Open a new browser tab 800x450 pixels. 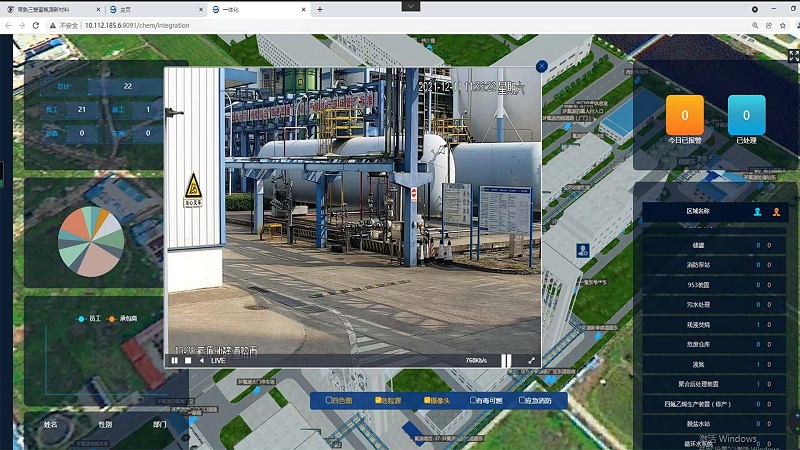(320, 8)
